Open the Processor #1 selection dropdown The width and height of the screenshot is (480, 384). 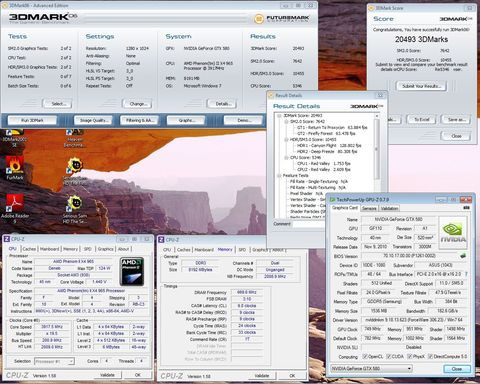[x=54, y=361]
